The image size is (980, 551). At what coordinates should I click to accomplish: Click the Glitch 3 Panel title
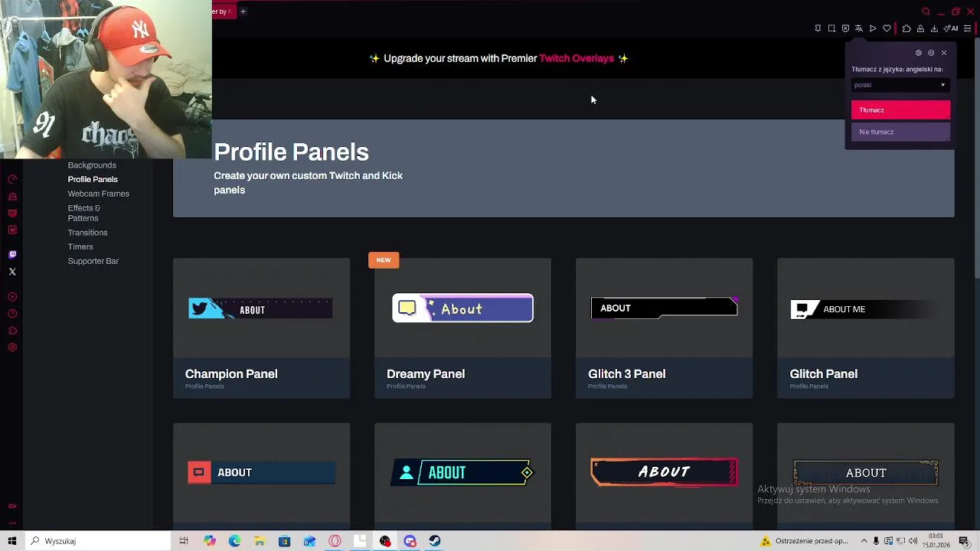click(627, 373)
